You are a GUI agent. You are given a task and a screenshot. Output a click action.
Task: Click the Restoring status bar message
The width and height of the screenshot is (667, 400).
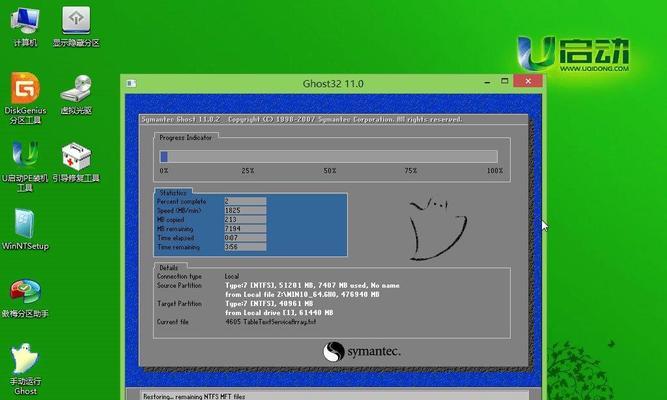click(x=194, y=396)
